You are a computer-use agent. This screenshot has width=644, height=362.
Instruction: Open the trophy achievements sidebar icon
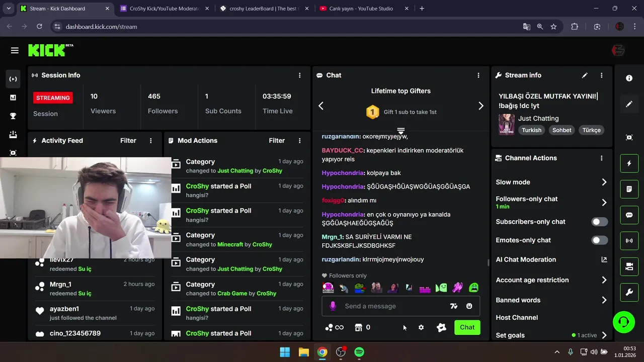13,116
